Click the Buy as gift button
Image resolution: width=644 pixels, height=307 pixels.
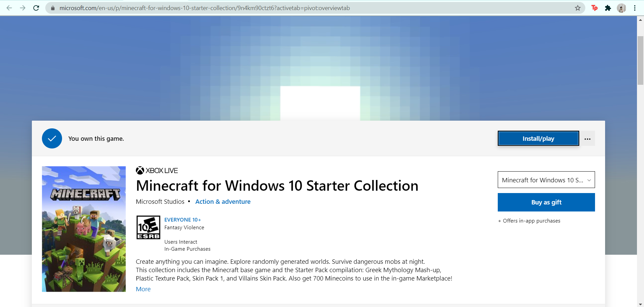(x=546, y=202)
